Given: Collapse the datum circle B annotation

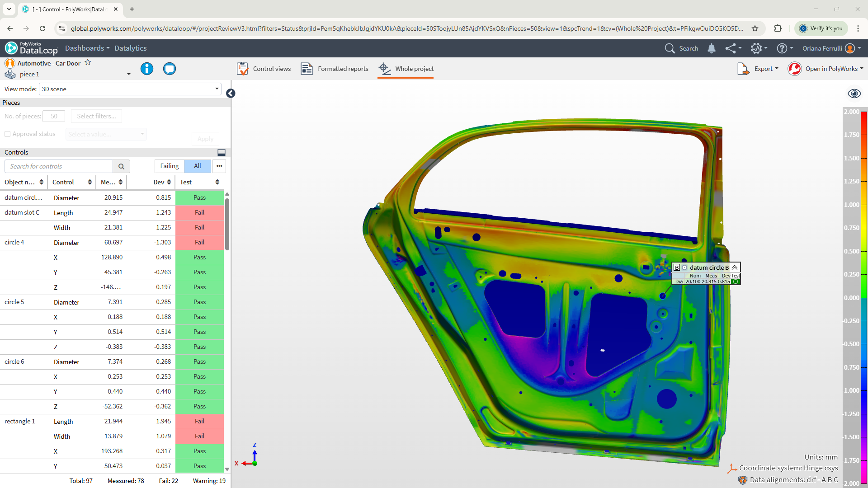Looking at the screenshot, I should pos(735,267).
